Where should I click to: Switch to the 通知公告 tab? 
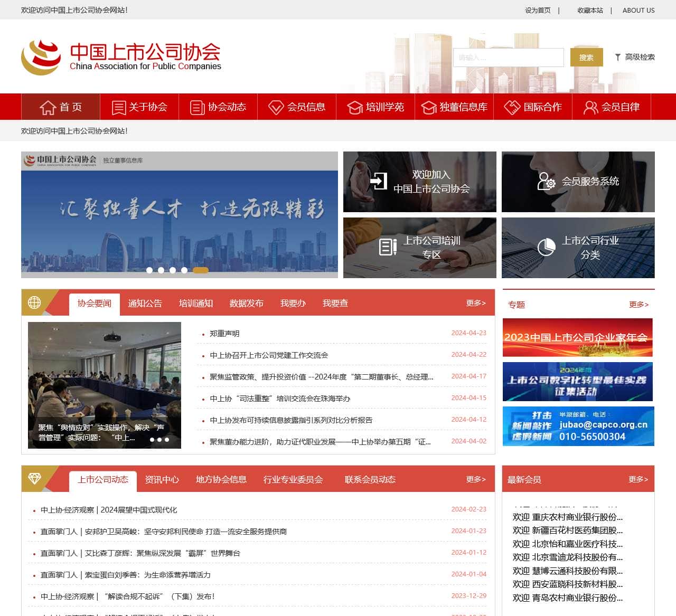(146, 303)
